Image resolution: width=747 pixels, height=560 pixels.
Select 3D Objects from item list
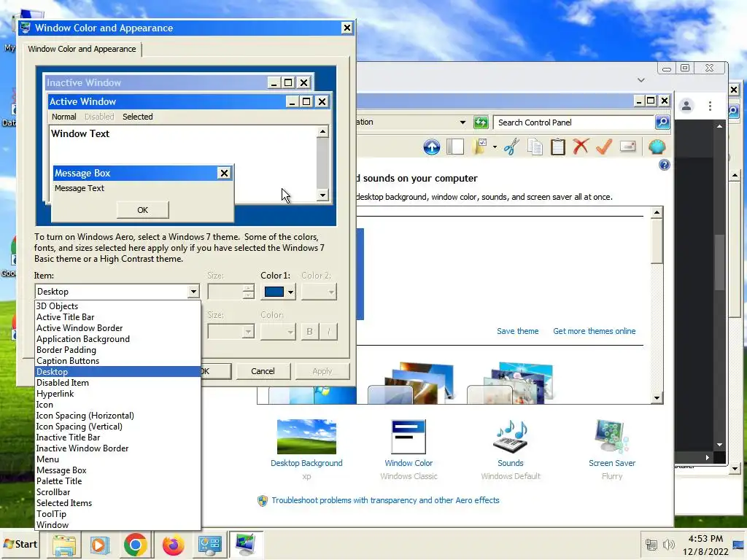tap(118, 306)
